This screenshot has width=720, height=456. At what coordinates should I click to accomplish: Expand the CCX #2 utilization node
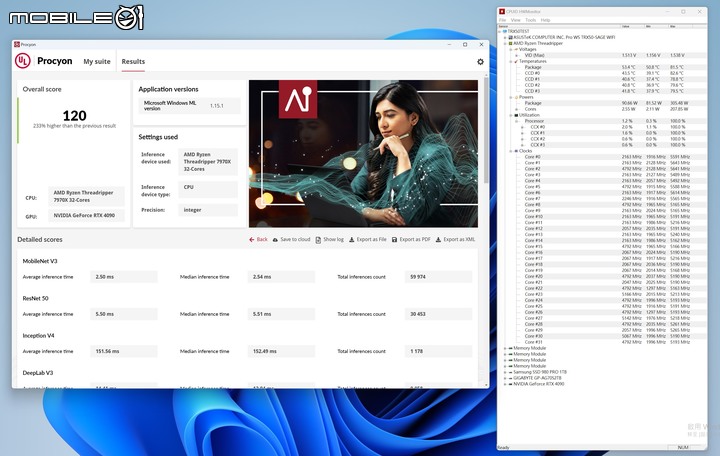coord(522,139)
